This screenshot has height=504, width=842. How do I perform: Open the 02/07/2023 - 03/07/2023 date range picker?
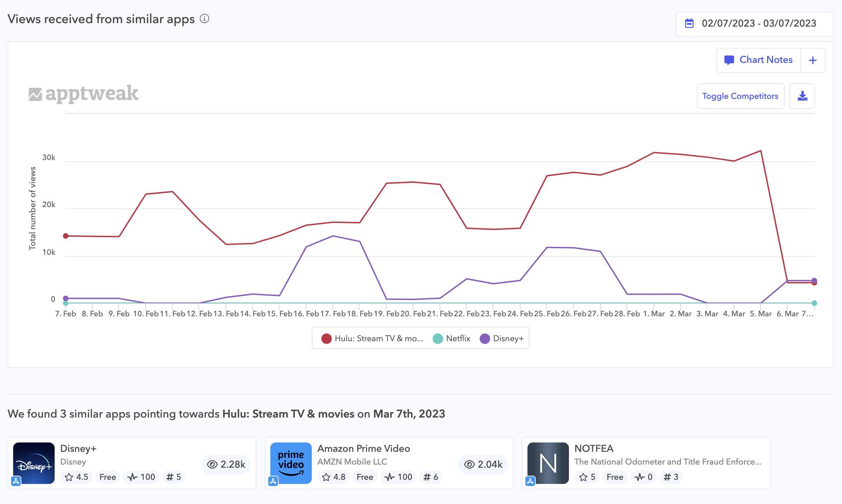click(759, 23)
